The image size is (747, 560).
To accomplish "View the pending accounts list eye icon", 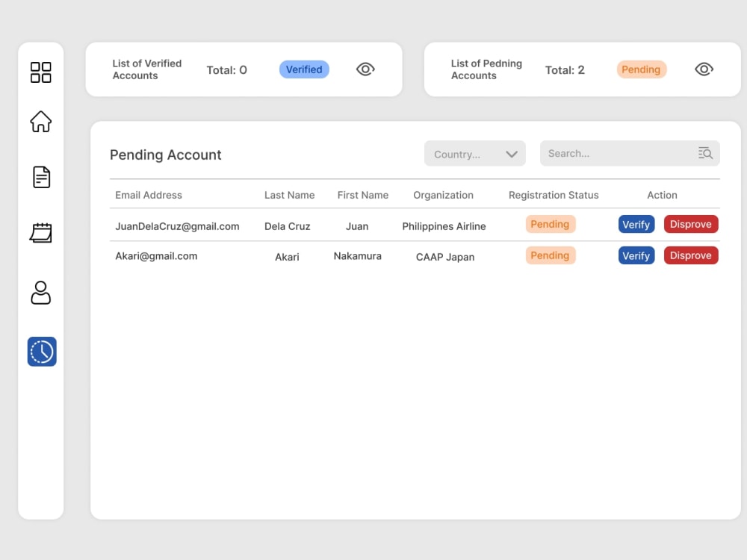I will tap(704, 69).
